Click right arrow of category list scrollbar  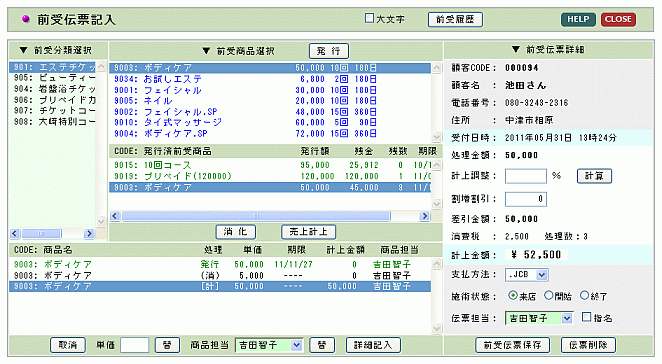(x=89, y=234)
